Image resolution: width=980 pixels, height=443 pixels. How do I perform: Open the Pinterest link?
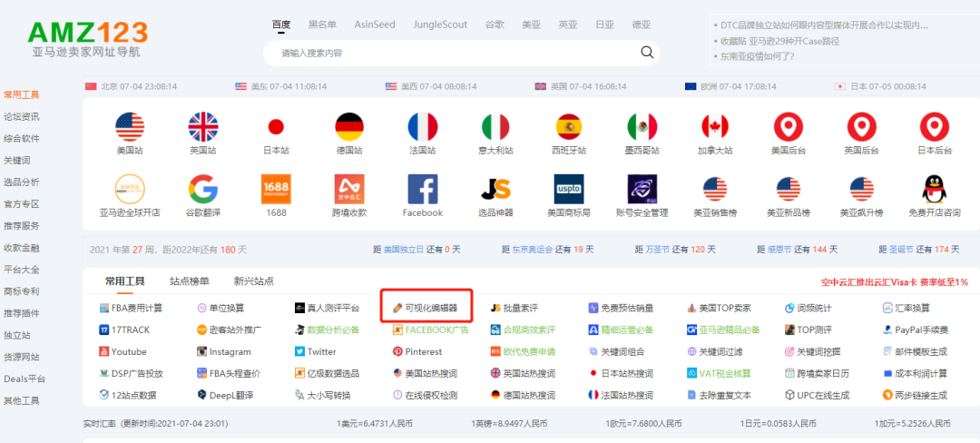click(x=417, y=352)
